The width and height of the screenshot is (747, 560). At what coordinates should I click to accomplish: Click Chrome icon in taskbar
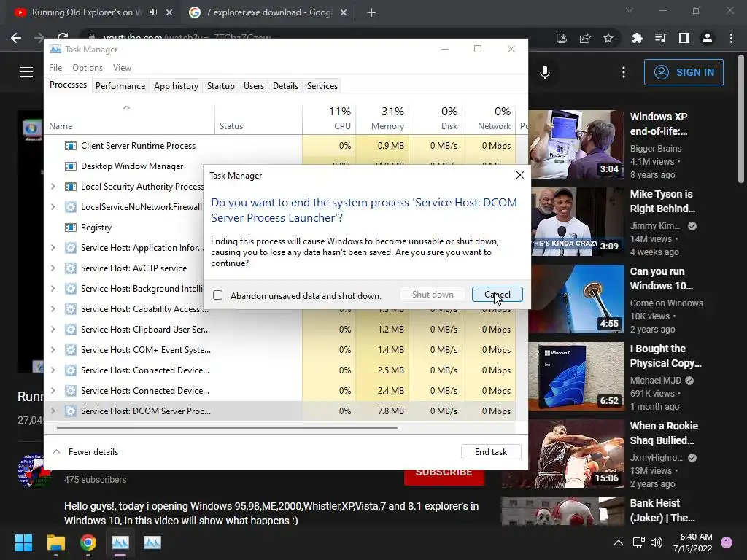pyautogui.click(x=88, y=542)
